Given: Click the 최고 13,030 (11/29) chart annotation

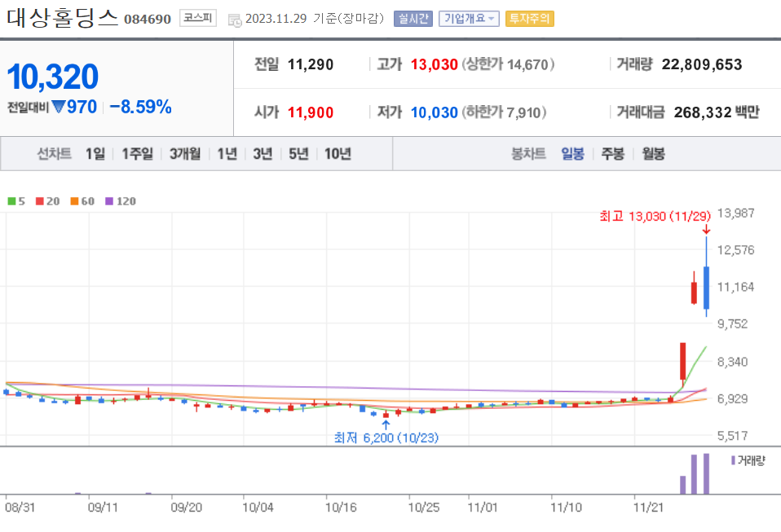Looking at the screenshot, I should [655, 217].
